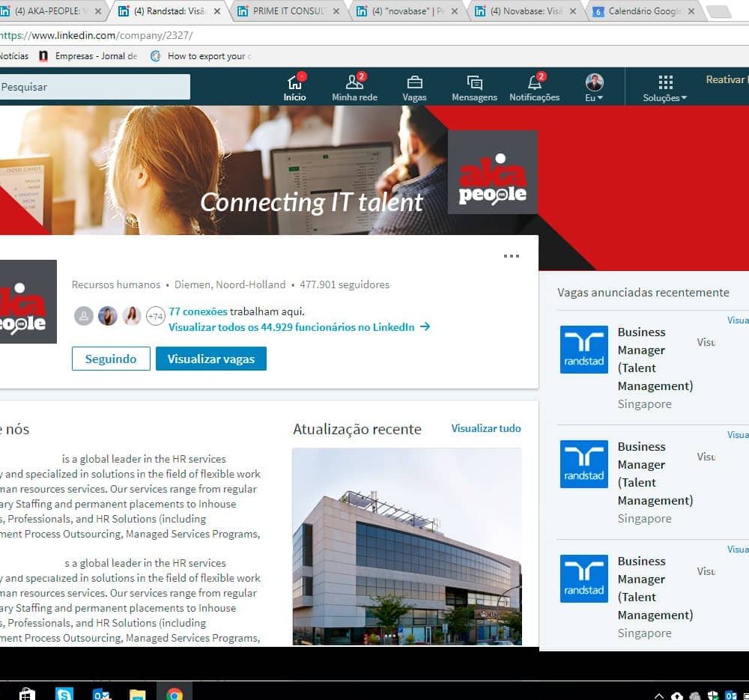Open first Business Manager (Talent Management) job
The height and width of the screenshot is (700, 749).
click(x=655, y=359)
